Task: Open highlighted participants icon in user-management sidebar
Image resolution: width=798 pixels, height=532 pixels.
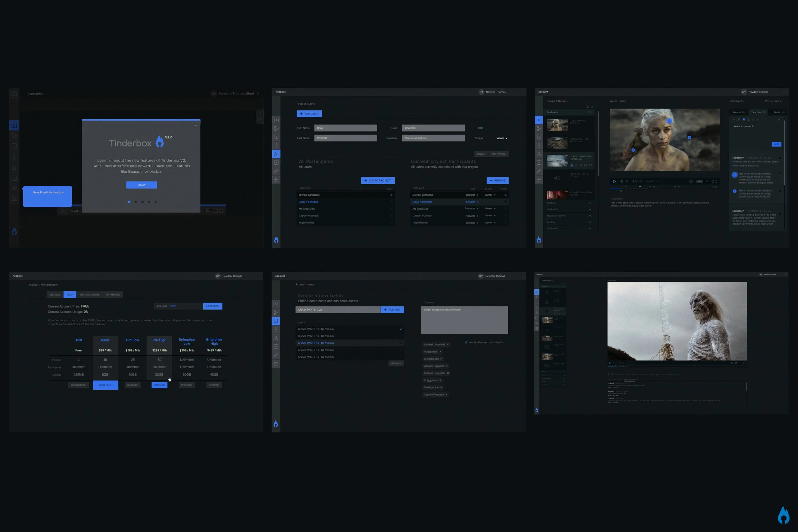Action: (276, 154)
